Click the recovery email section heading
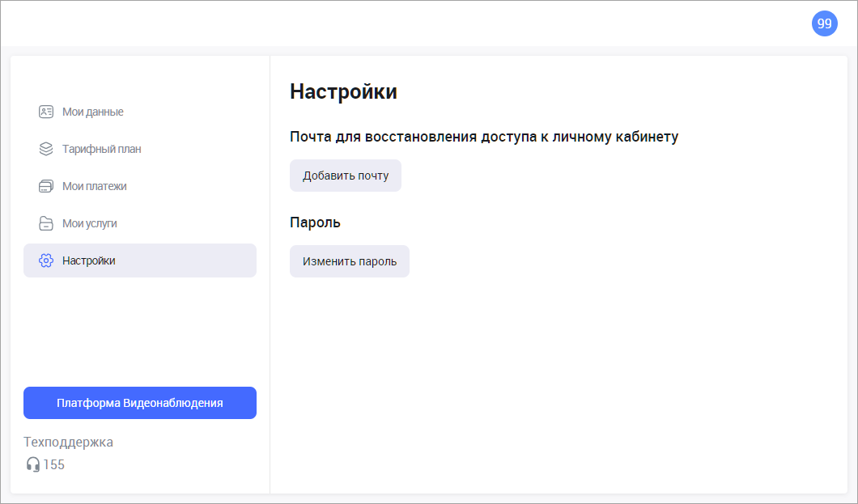Viewport: 858px width, 504px height. 483,136
